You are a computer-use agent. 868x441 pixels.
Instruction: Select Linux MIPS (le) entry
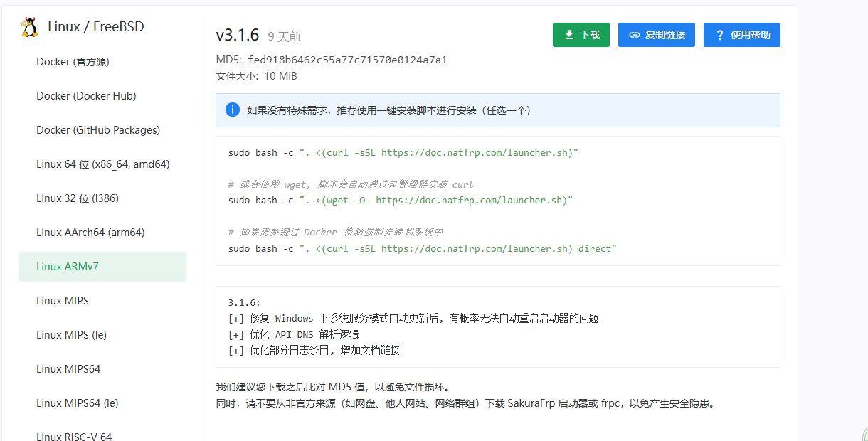(x=71, y=335)
